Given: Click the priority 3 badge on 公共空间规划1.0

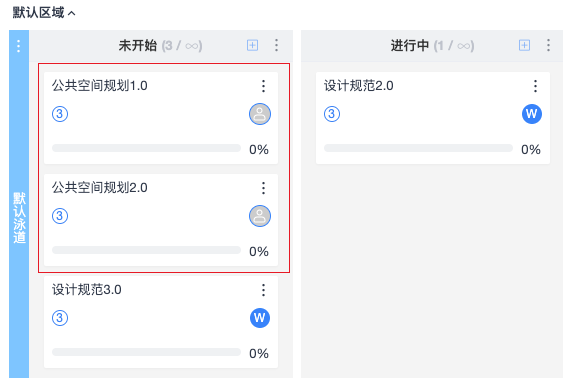Looking at the screenshot, I should [60, 114].
